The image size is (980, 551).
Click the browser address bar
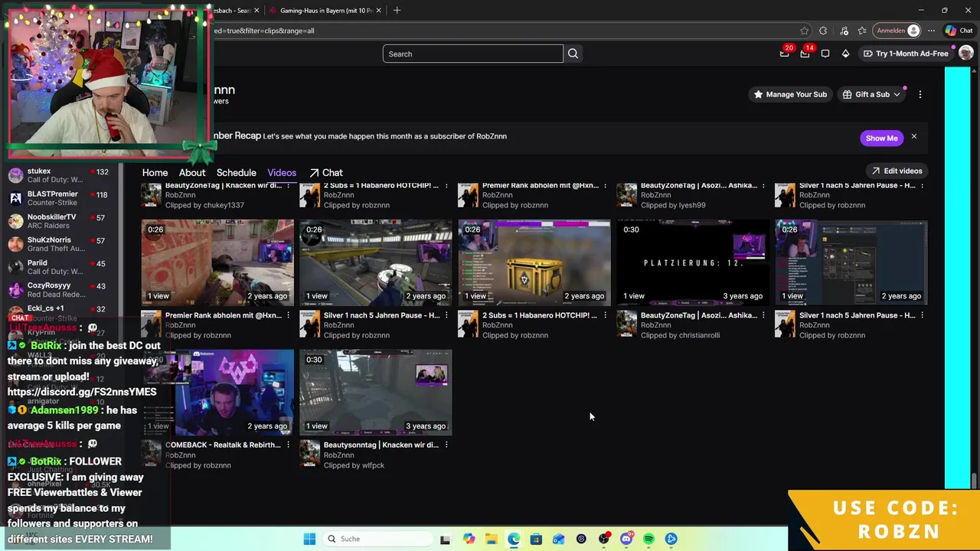505,31
